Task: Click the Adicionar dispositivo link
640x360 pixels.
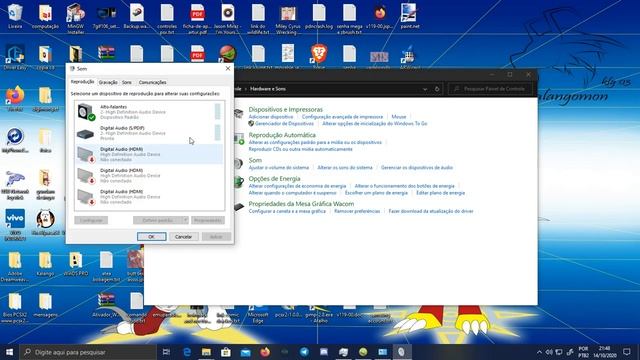Action: tap(271, 117)
